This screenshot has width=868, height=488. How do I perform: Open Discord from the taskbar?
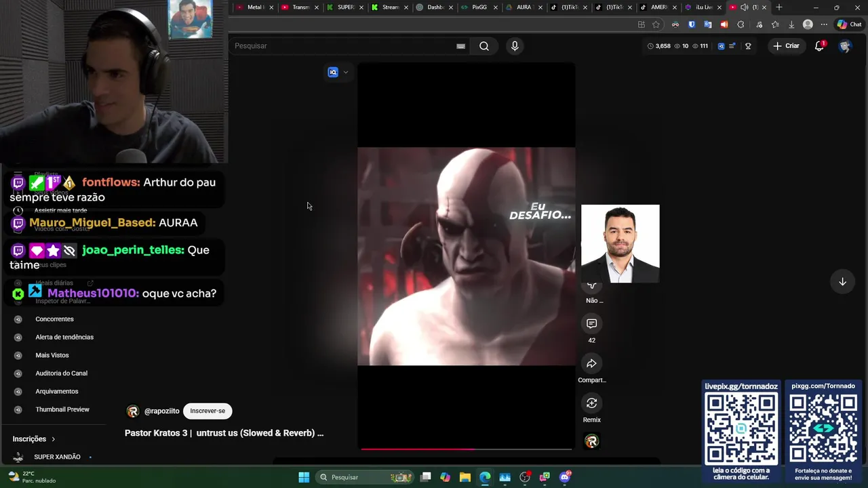pyautogui.click(x=565, y=477)
